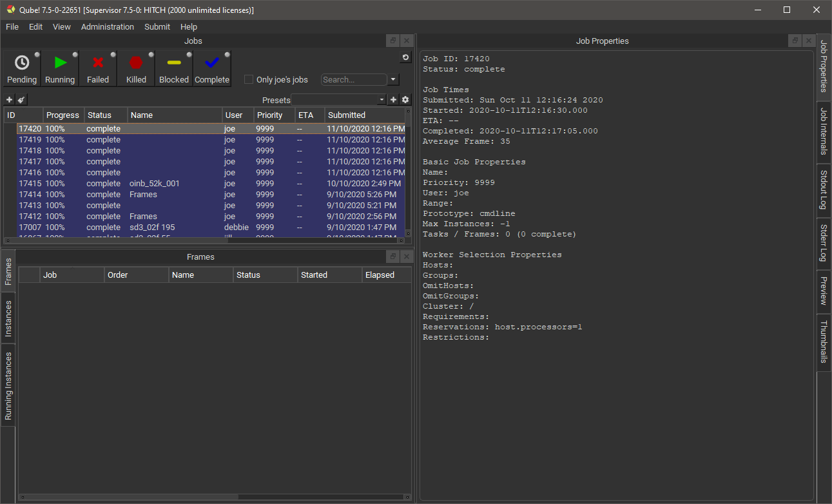Enable the Only joe's jobs checkbox

tap(249, 80)
